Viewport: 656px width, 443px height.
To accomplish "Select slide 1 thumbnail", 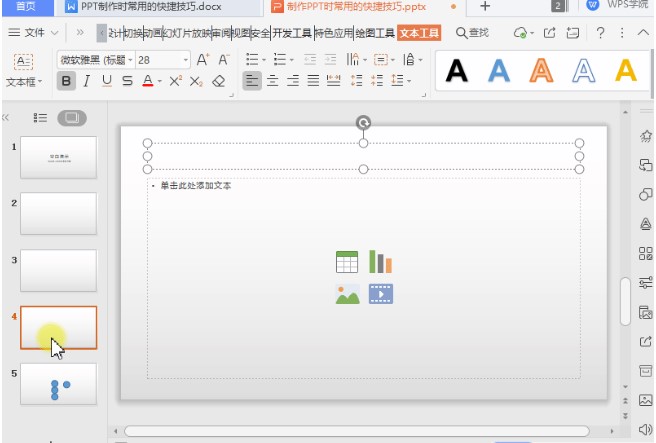I will click(x=59, y=157).
